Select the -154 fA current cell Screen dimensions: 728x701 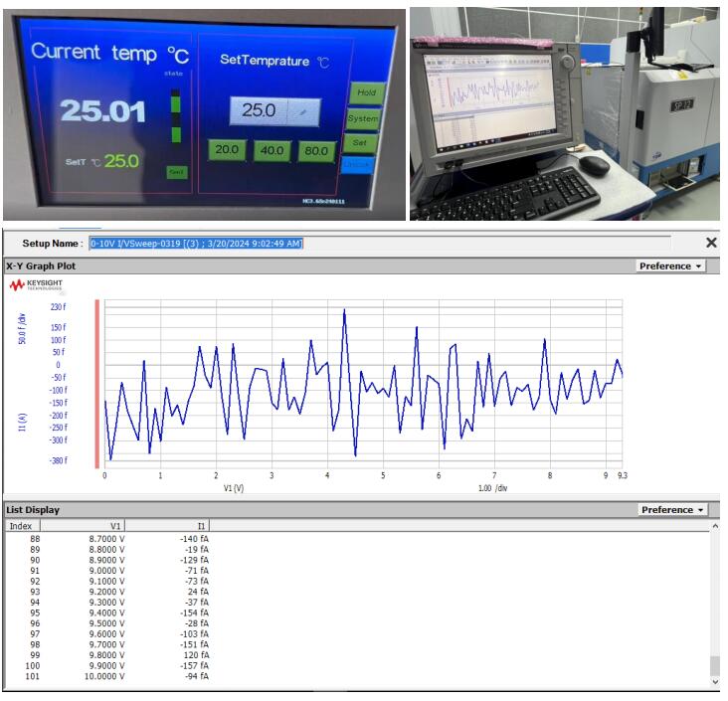[194, 613]
